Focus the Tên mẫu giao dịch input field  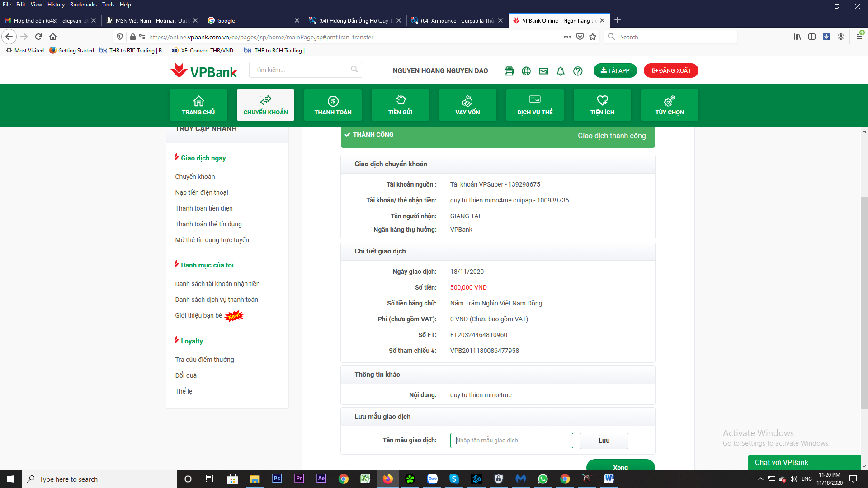511,441
